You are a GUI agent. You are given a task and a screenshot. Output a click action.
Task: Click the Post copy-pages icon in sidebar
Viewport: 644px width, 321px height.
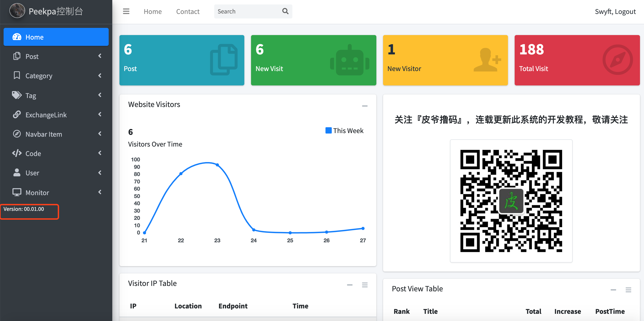click(17, 56)
